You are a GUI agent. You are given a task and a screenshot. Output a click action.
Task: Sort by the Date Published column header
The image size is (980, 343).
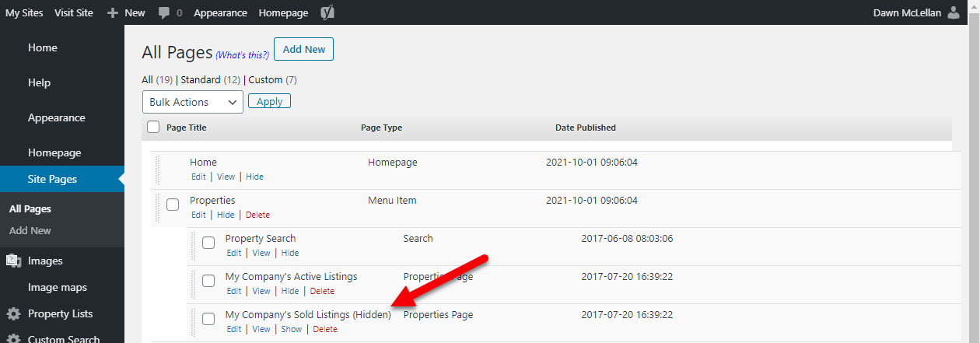pos(585,128)
